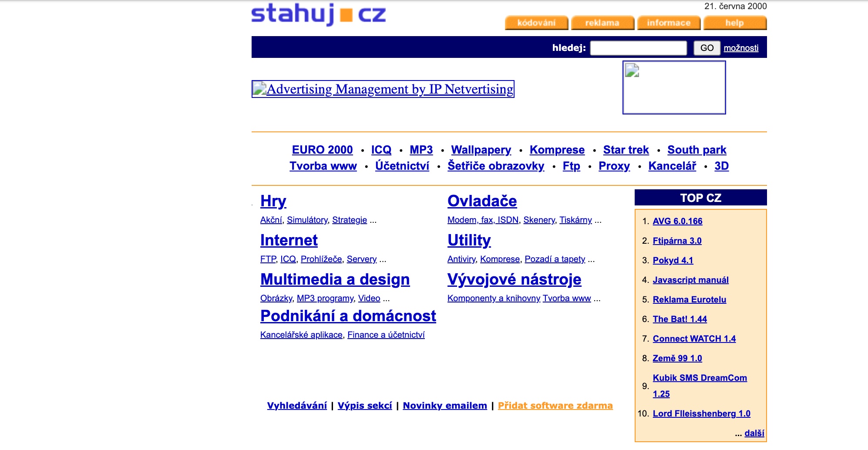The image size is (868, 450).
Task: Open the Proxy topic link
Action: click(614, 166)
